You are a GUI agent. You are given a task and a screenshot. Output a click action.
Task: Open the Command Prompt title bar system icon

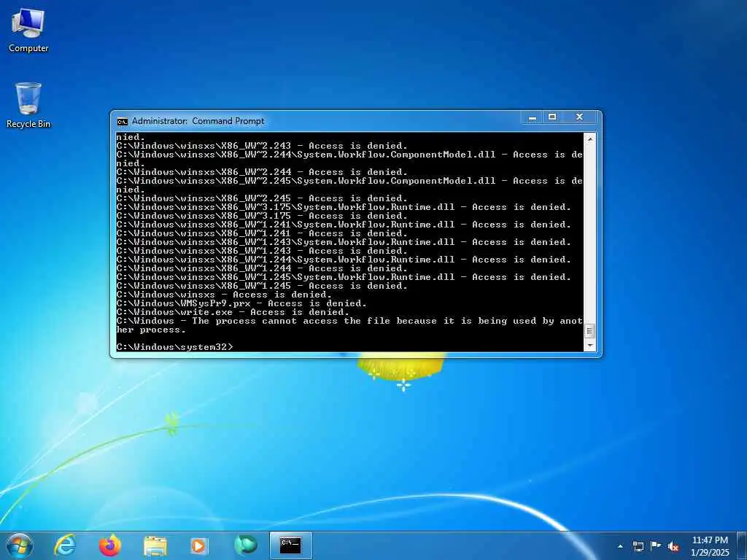(122, 122)
